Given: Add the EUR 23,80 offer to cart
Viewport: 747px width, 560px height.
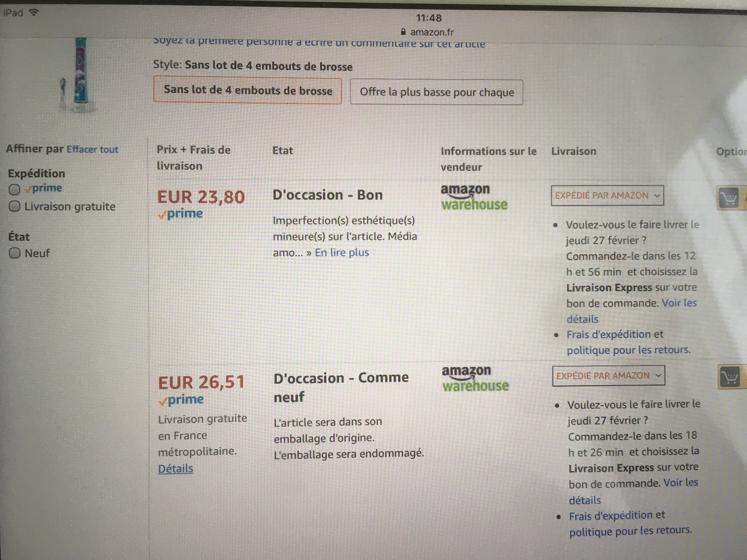Looking at the screenshot, I should [x=729, y=198].
